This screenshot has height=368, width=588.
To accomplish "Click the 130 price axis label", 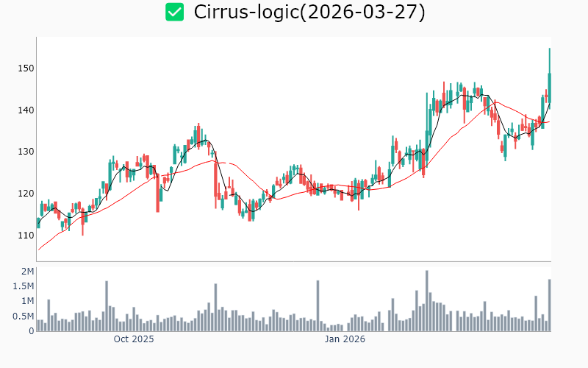I will (26, 152).
